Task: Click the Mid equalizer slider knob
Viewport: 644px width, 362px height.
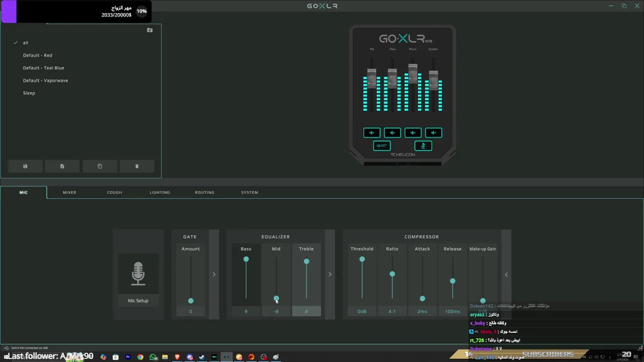Action: point(276,299)
